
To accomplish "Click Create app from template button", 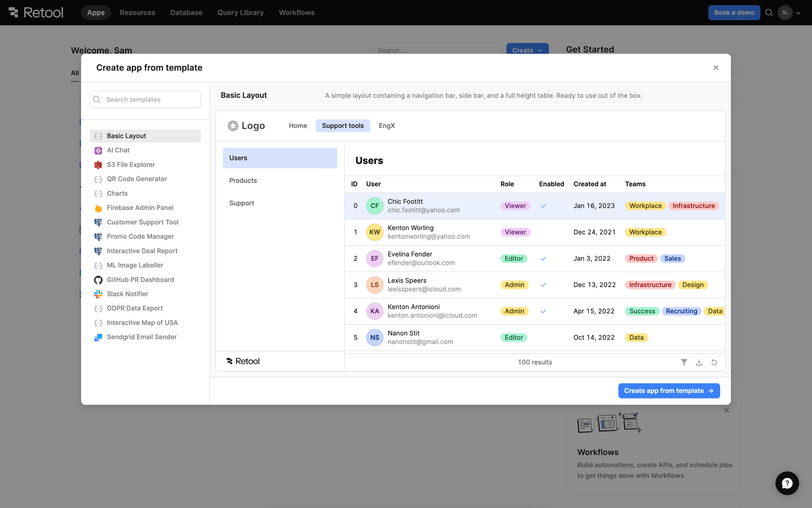I will (669, 391).
